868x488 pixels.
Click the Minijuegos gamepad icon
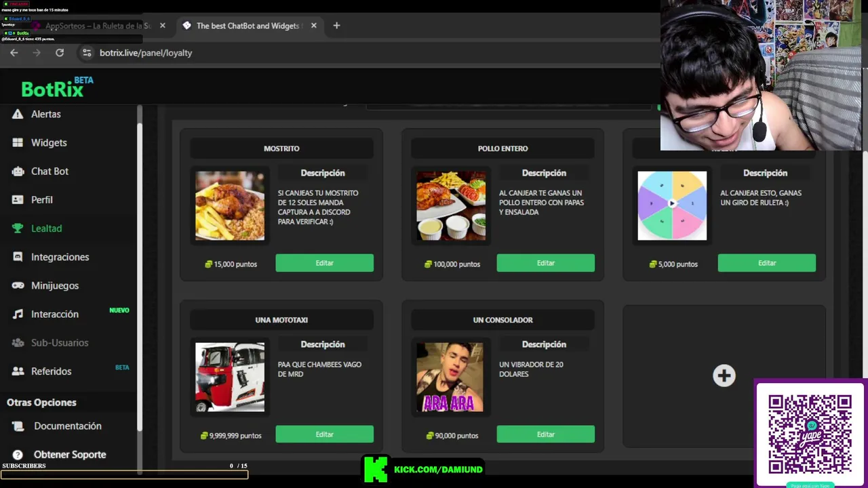18,285
